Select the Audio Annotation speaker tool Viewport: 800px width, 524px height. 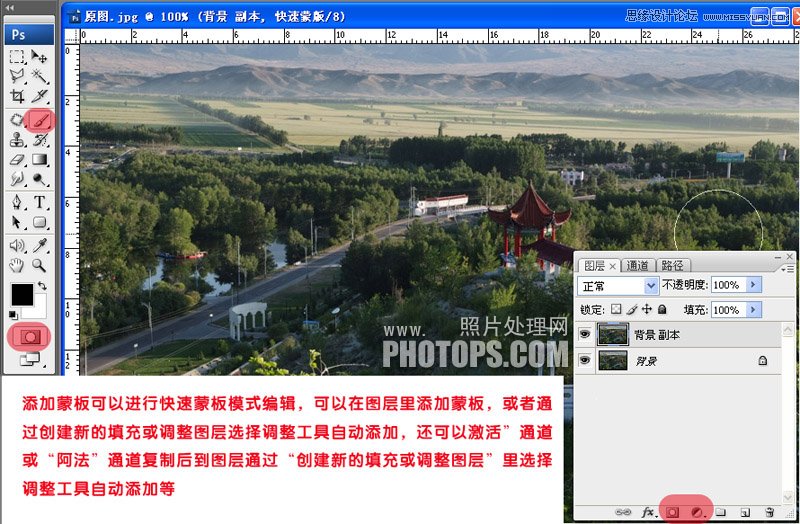[x=17, y=246]
